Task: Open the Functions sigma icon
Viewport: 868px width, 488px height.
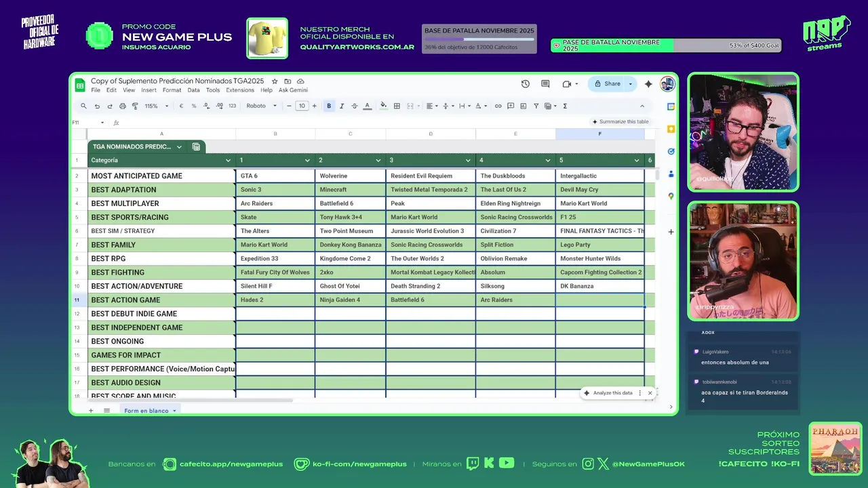Action: coord(565,106)
